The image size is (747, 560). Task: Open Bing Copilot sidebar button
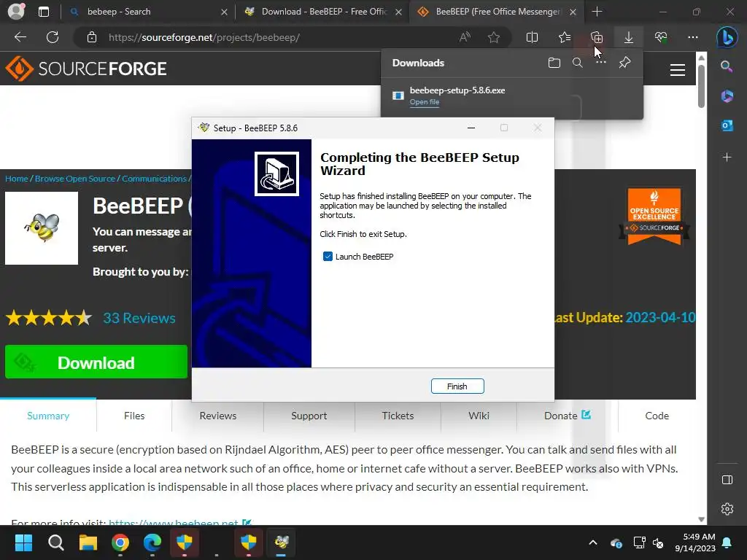(x=727, y=38)
